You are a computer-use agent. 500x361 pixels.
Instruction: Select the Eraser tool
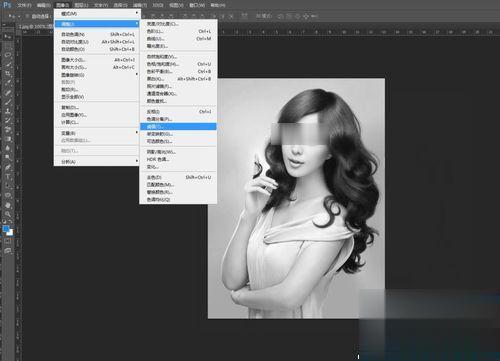click(8, 129)
